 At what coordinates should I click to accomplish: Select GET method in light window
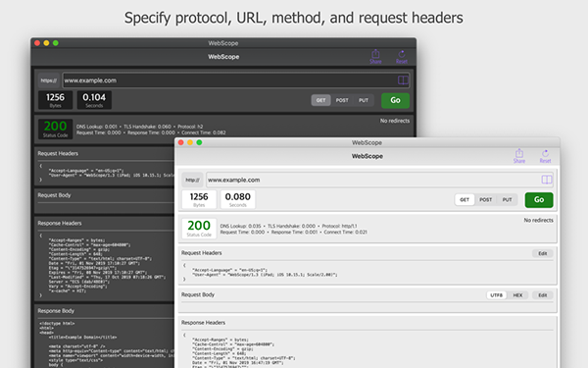(x=465, y=200)
